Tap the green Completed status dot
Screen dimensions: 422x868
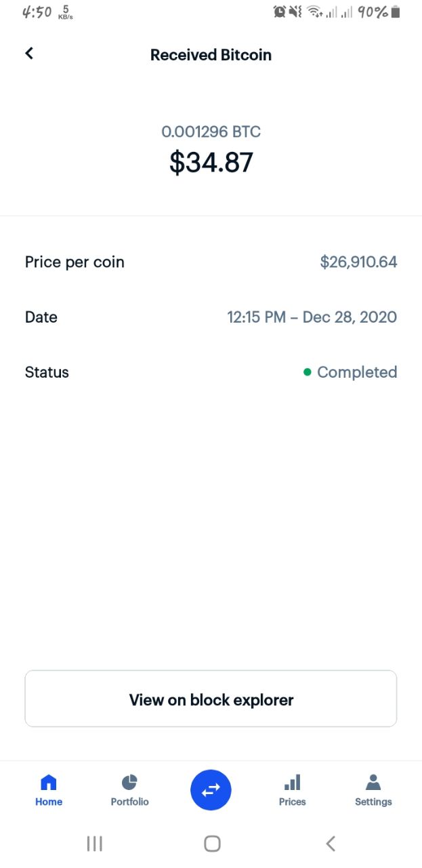[x=308, y=372]
